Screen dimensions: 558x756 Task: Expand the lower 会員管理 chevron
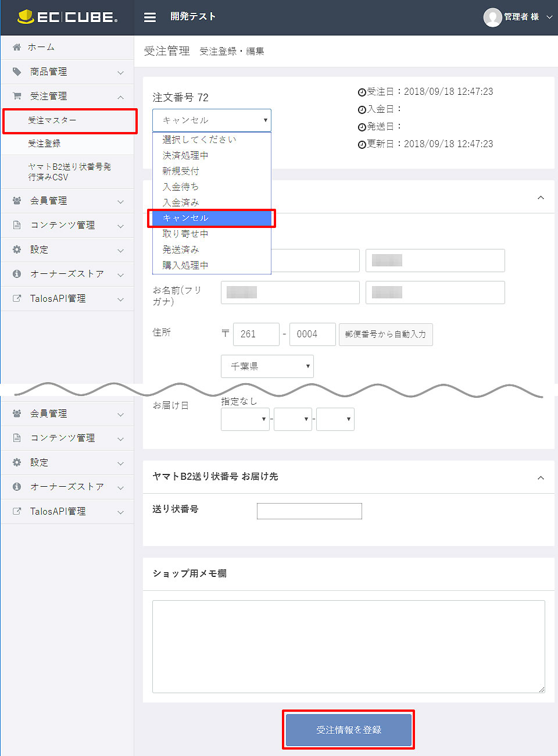[x=120, y=415]
